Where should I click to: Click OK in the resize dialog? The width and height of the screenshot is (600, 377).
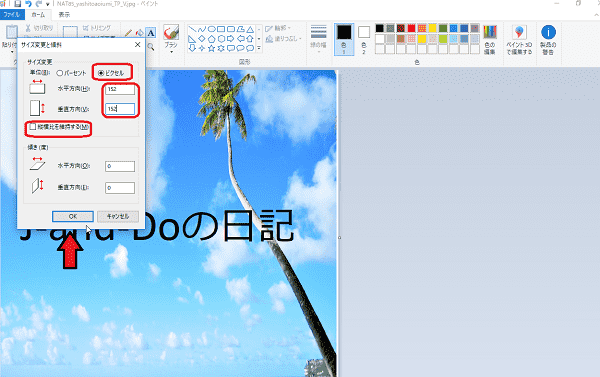coord(73,216)
